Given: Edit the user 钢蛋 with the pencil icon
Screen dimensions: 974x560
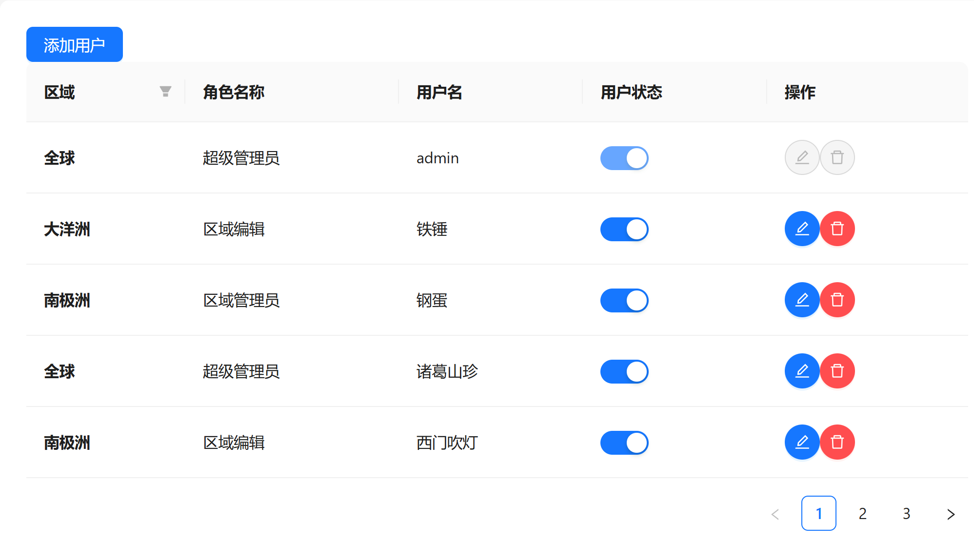Looking at the screenshot, I should (801, 300).
